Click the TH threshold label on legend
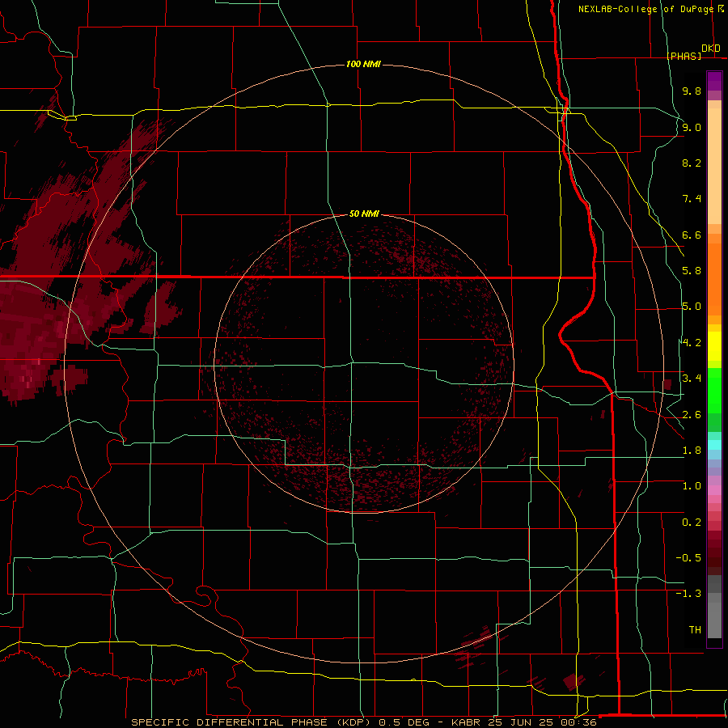Image resolution: width=728 pixels, height=728 pixels. pos(695,630)
